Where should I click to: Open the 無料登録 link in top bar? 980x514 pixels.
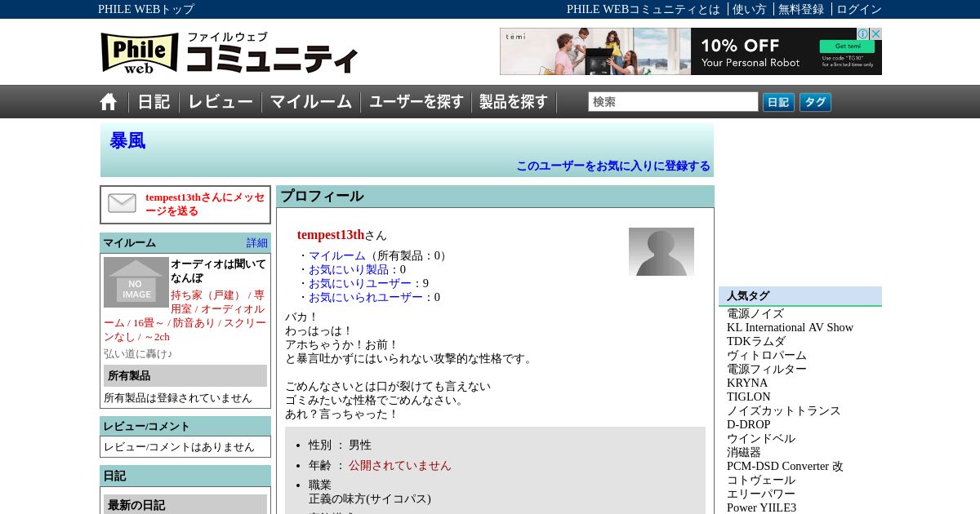point(801,9)
